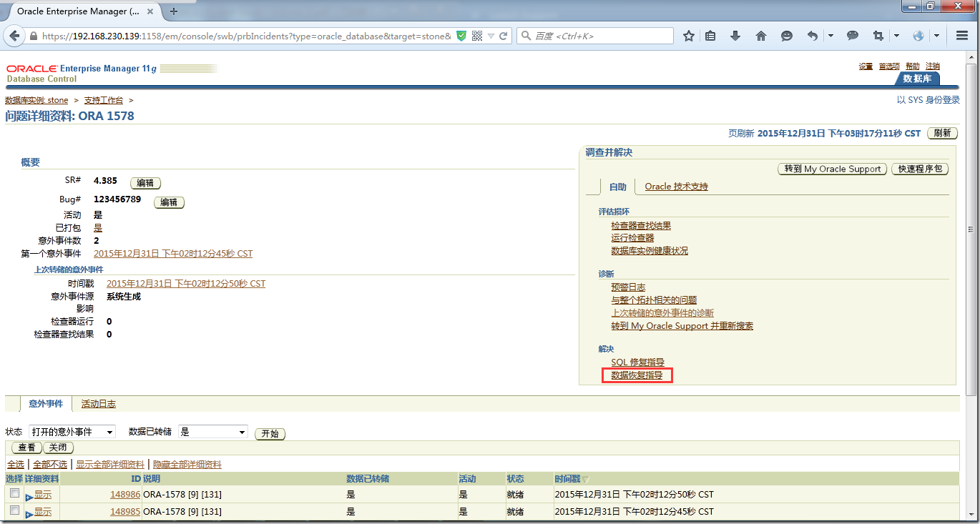The width and height of the screenshot is (980, 524).
Task: Click the browser back arrow button
Action: [16, 36]
